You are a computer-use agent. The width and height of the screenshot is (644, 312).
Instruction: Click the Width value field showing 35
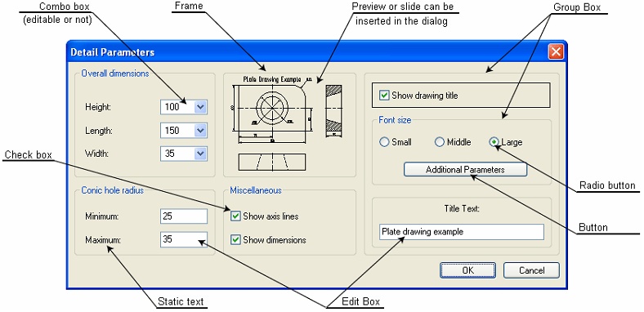(177, 154)
